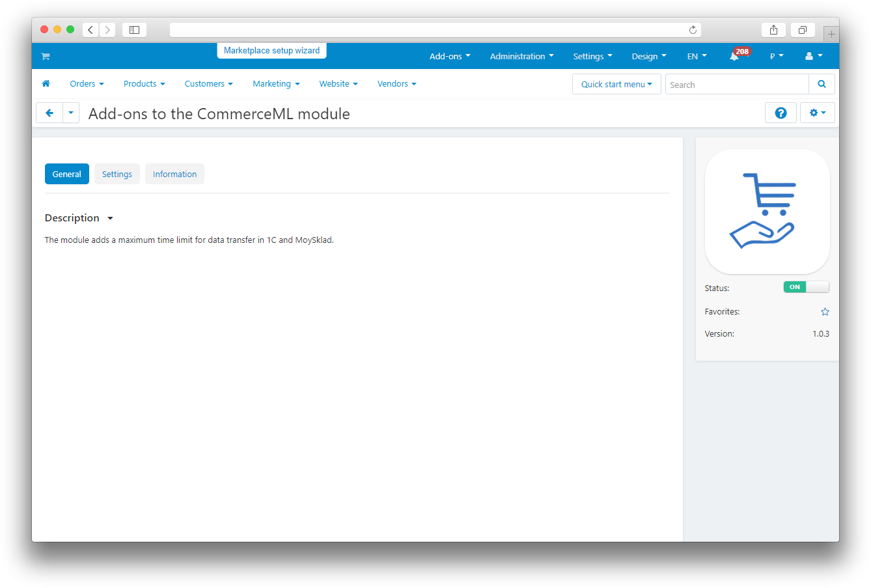Click the storefront cart icon
Screen dimensions: 871x588
point(46,57)
